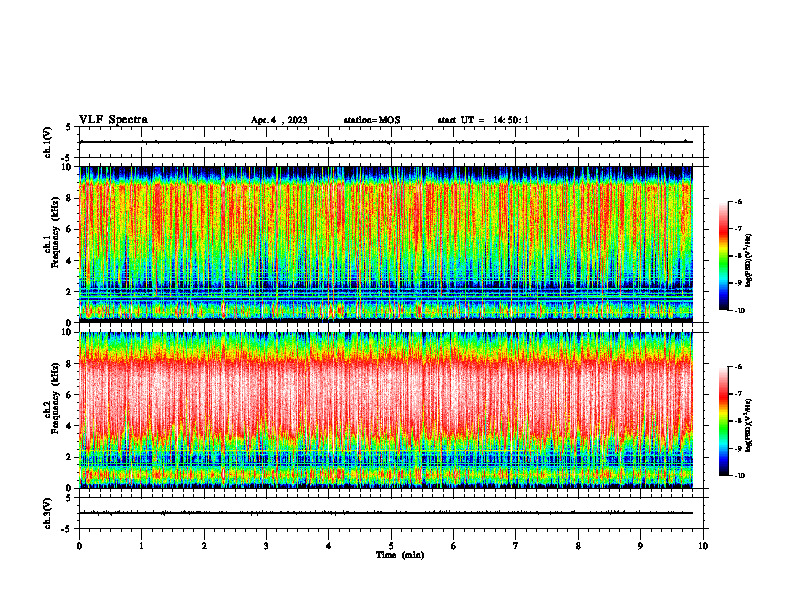Click tick label "0" on the time axis
This screenshot has width=792, height=612.
pyautogui.click(x=79, y=546)
